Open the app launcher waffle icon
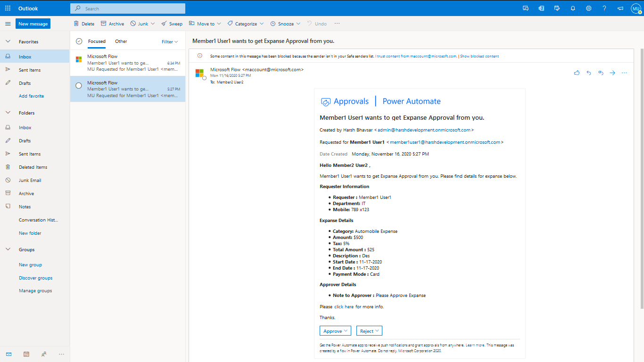 tap(8, 8)
